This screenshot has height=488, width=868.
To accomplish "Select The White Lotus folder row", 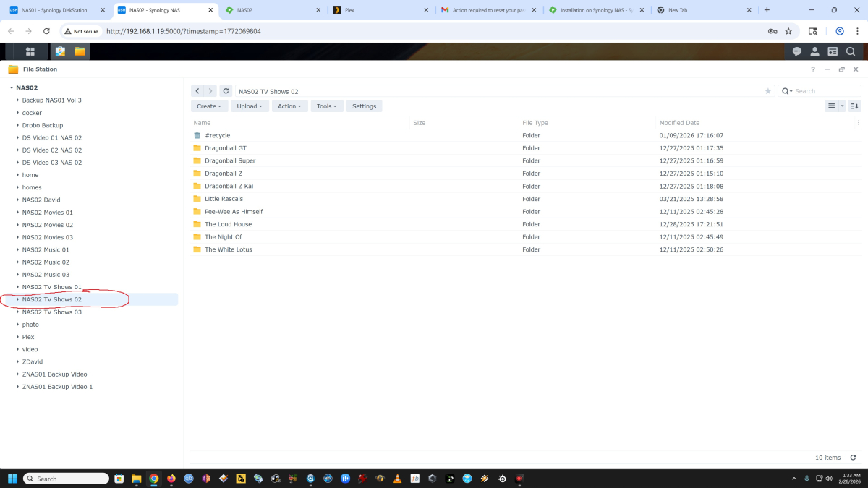I will [525, 249].
